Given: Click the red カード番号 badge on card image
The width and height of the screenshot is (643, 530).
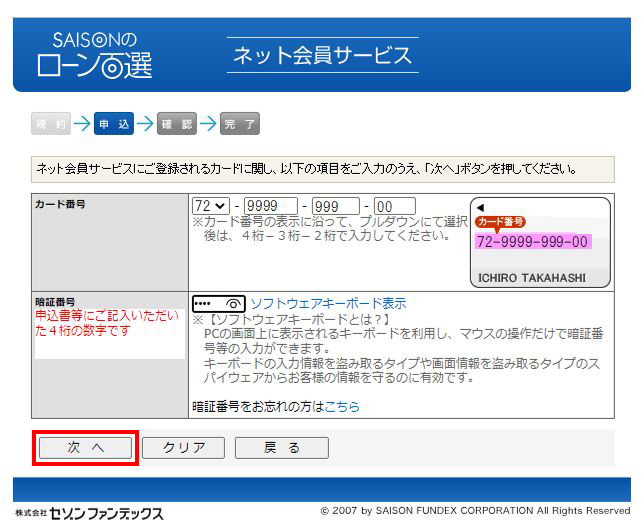Looking at the screenshot, I should tap(500, 222).
